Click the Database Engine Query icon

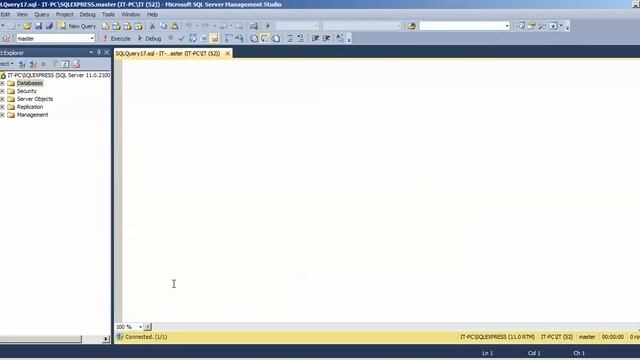106,26
